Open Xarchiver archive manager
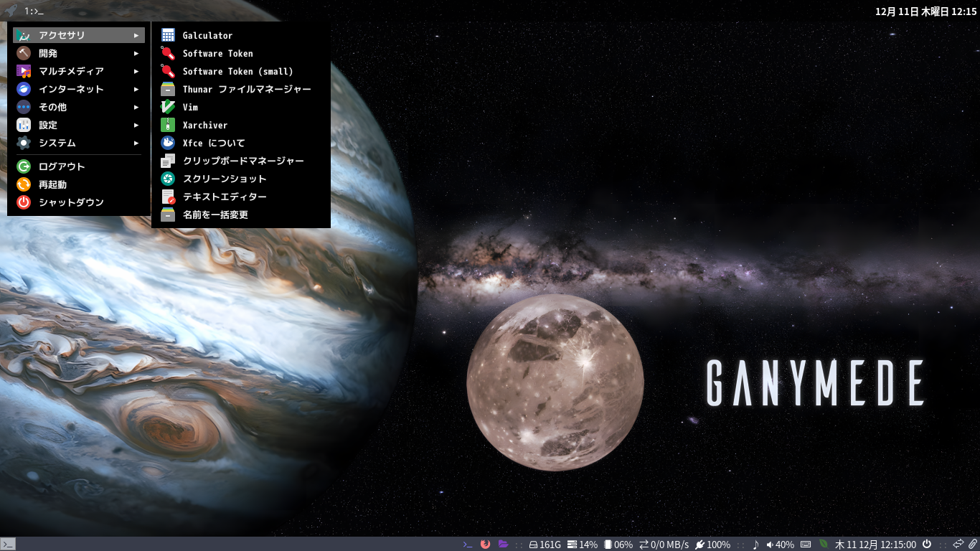The width and height of the screenshot is (980, 551). [x=241, y=125]
